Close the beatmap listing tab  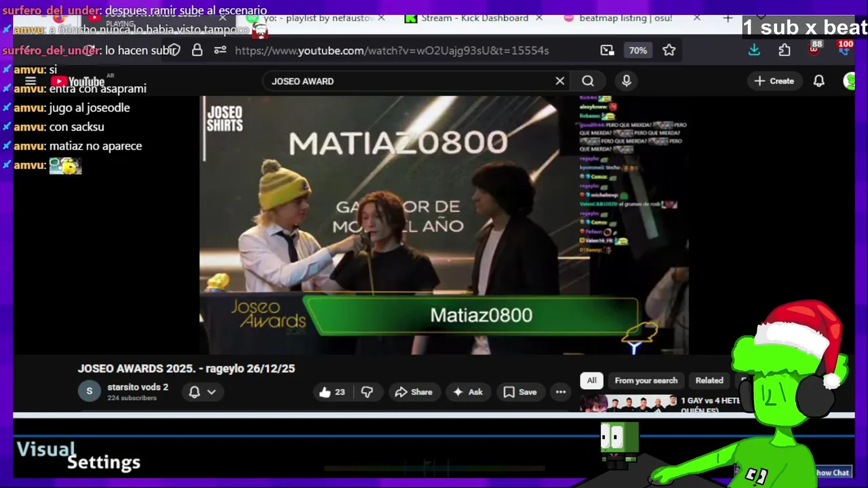pyautogui.click(x=697, y=18)
